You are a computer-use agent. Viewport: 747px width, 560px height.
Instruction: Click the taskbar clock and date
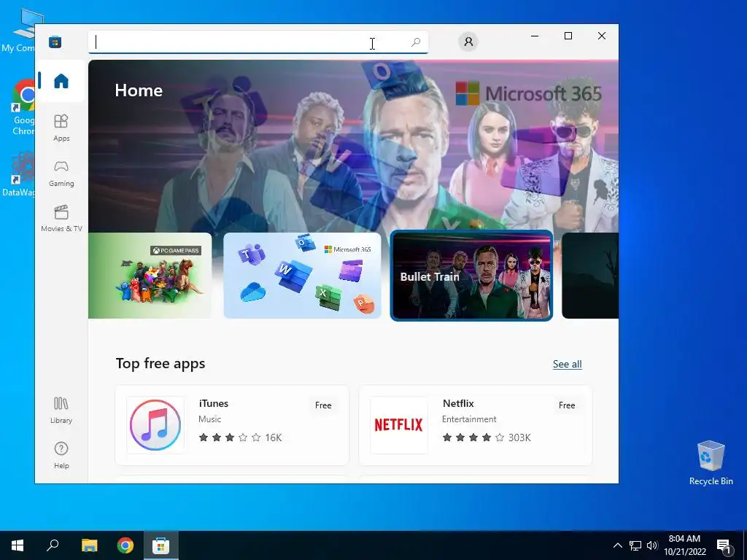(x=684, y=545)
